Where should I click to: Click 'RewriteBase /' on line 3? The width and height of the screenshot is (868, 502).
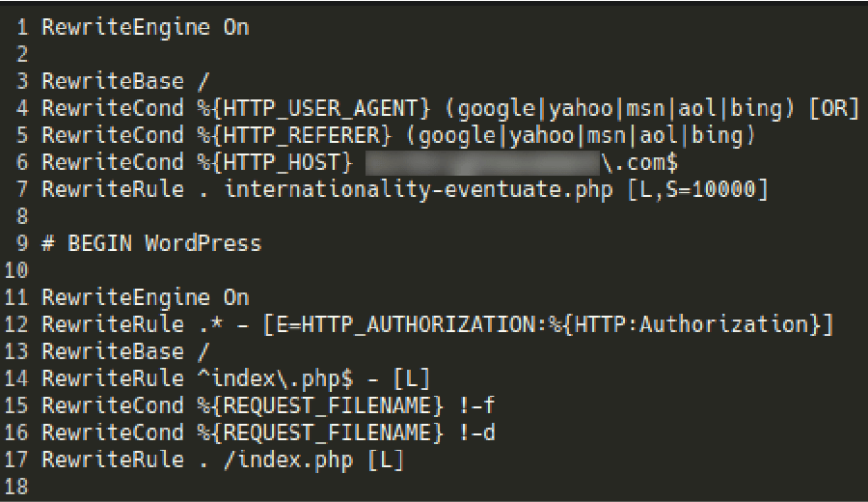click(x=125, y=81)
